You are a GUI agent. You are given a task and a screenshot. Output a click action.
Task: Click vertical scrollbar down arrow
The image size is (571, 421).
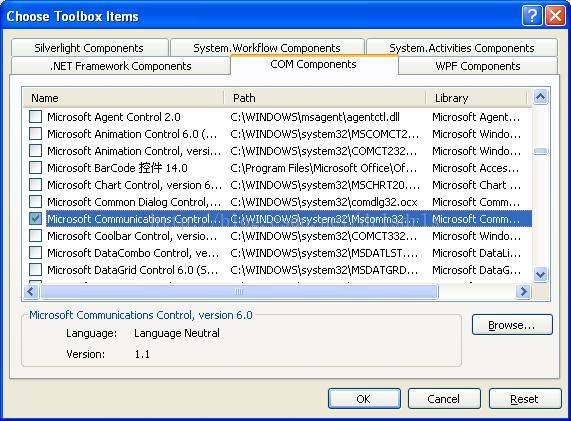pos(540,274)
